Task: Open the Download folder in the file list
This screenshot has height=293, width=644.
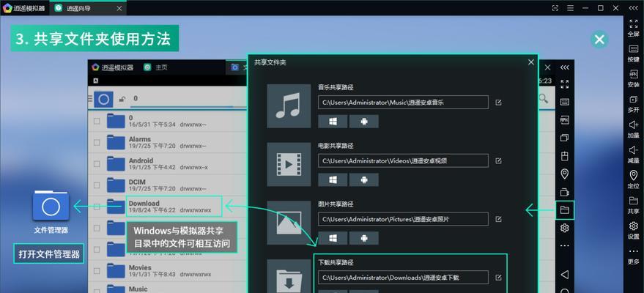Action: [168, 207]
